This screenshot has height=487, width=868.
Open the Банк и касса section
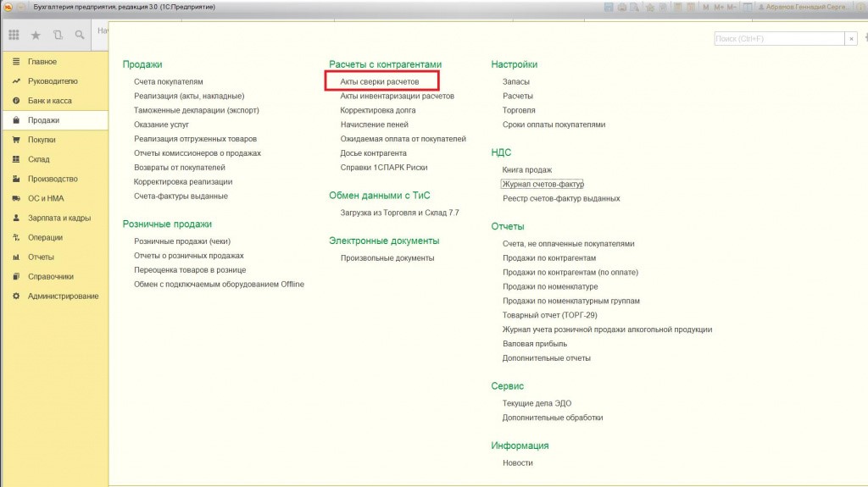55,101
